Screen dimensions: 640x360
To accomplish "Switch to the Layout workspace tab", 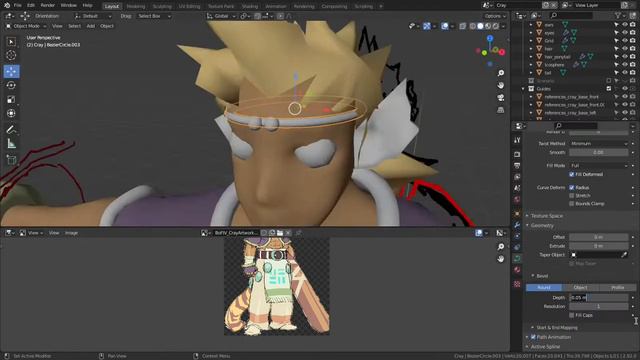I will (111, 6).
